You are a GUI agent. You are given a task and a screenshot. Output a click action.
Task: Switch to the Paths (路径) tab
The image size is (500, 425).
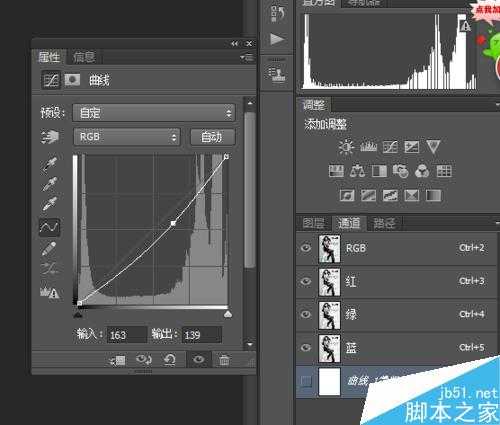click(384, 223)
